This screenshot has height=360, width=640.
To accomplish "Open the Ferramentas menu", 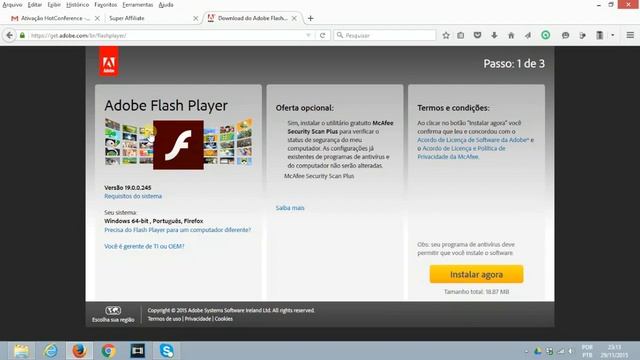I will (138, 5).
